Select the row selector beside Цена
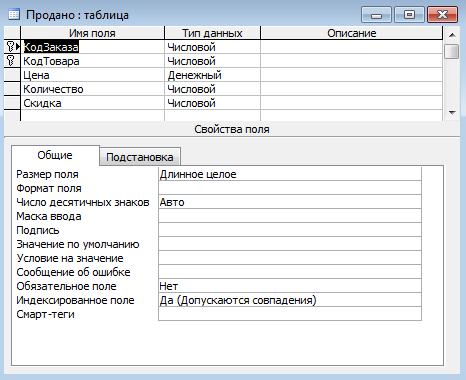Image resolution: width=466 pixels, height=380 pixels. pos(12,75)
